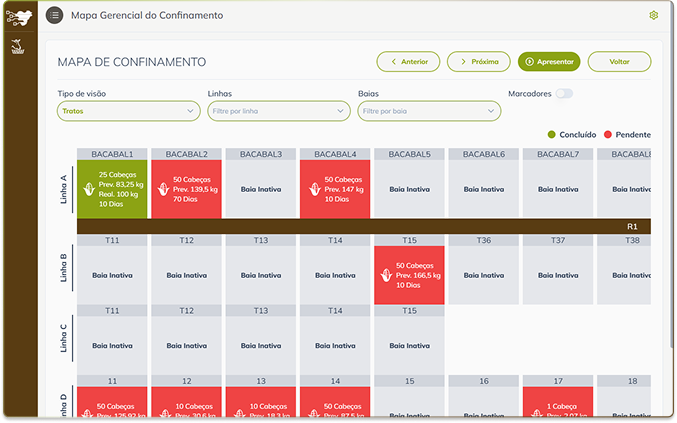This screenshot has width=677, height=423.
Task: Click the Anterior left arrow icon
Action: point(393,62)
